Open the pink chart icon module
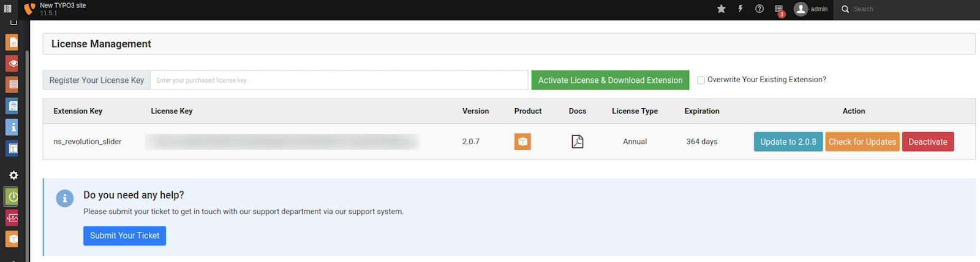980x262 pixels. point(12,218)
